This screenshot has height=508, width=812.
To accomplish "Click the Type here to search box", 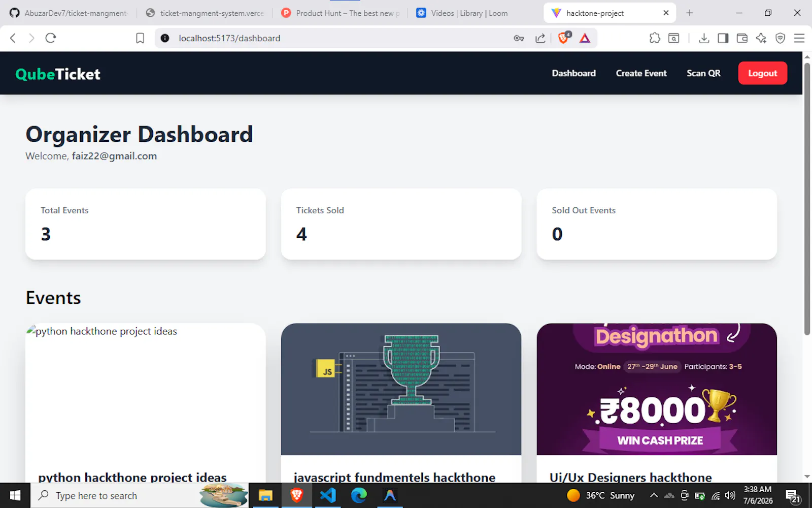I will 140,495.
